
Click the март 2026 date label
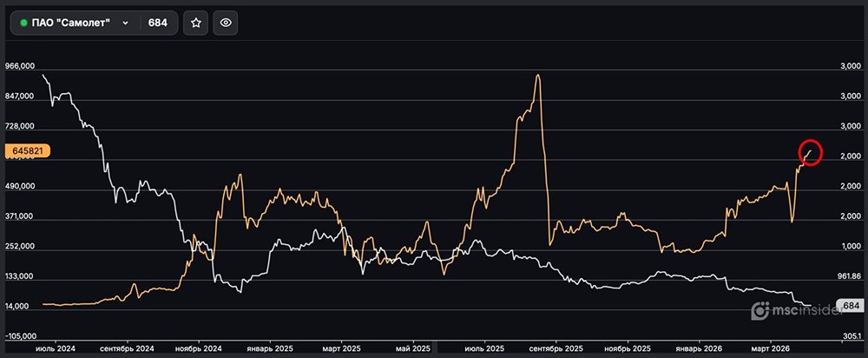771,349
